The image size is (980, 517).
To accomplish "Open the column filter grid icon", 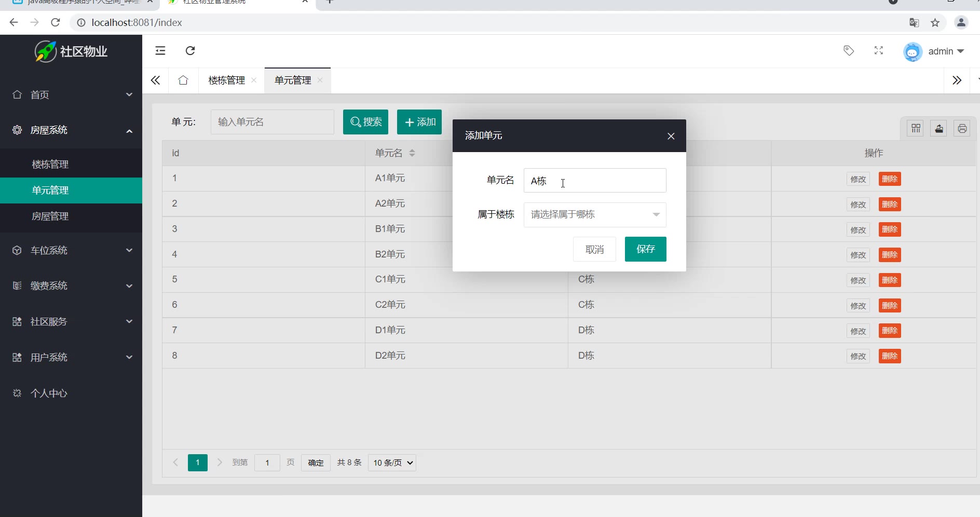I will click(x=916, y=128).
